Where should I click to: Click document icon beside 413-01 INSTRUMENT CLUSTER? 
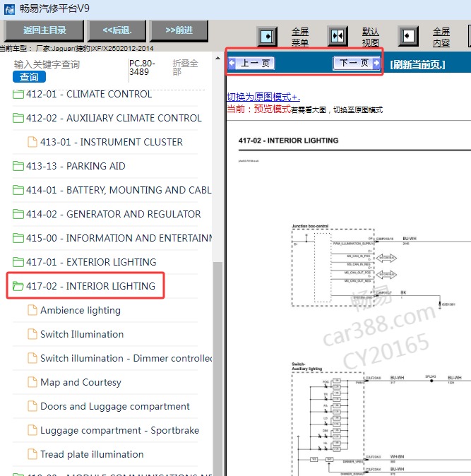click(x=32, y=142)
